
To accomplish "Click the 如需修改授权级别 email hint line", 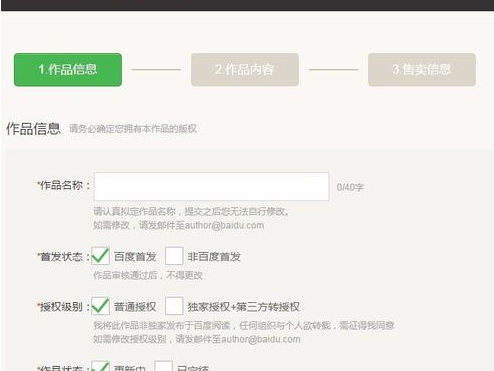I will coord(197,339).
